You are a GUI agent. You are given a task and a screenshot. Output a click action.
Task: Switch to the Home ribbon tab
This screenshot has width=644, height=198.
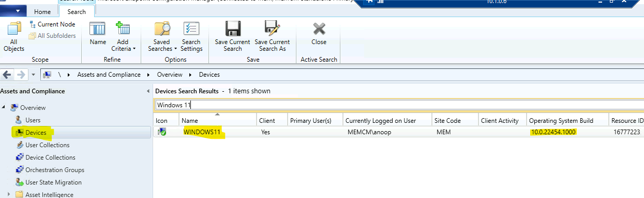[42, 12]
